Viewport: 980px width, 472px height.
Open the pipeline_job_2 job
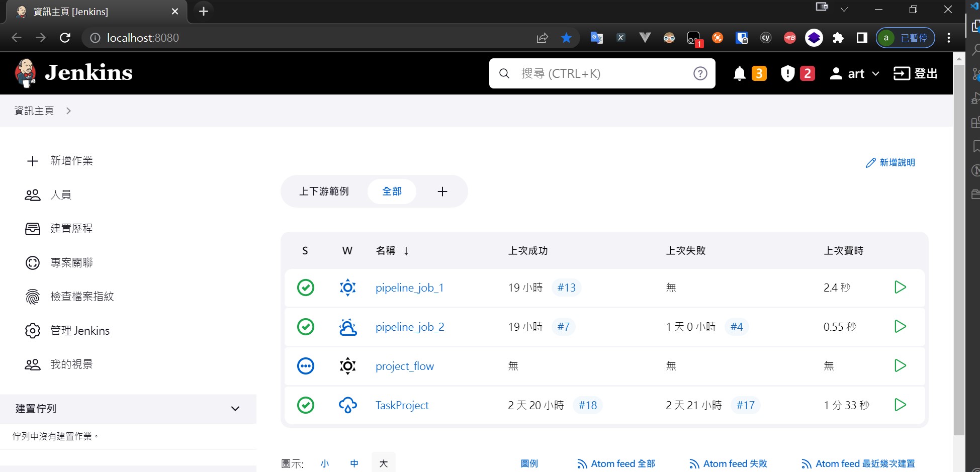pos(410,327)
